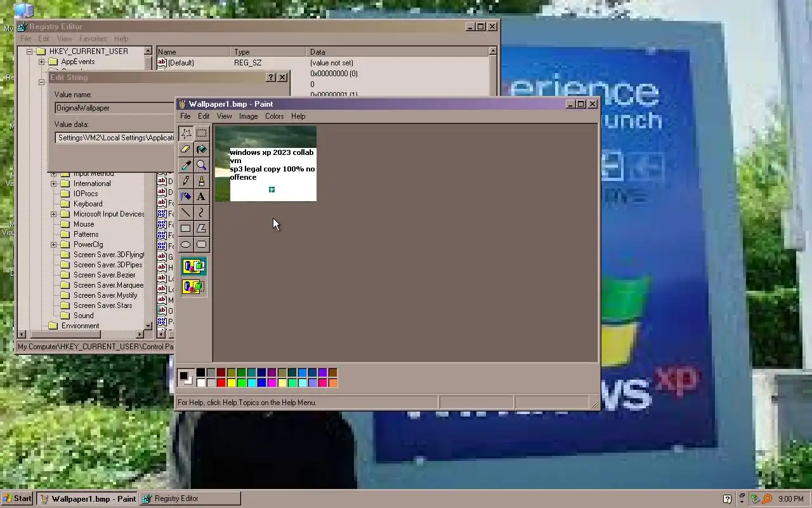Select the rectangular Select tool in Paint

click(202, 133)
